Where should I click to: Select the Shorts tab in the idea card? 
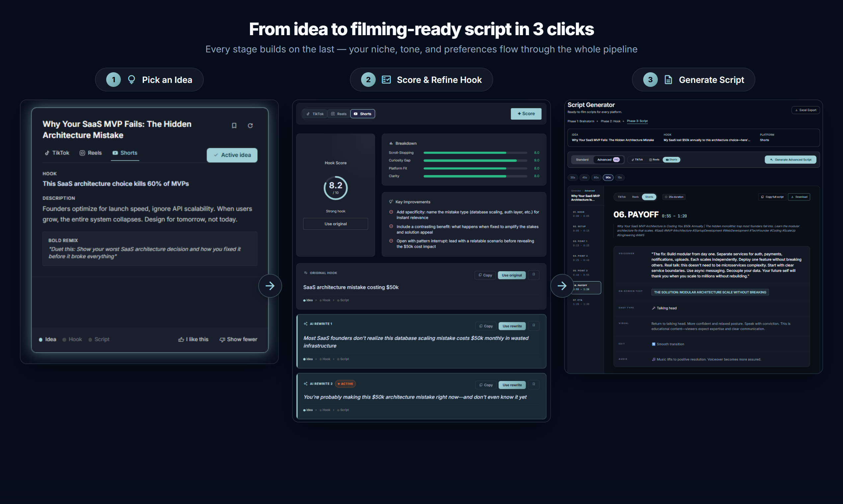point(125,153)
